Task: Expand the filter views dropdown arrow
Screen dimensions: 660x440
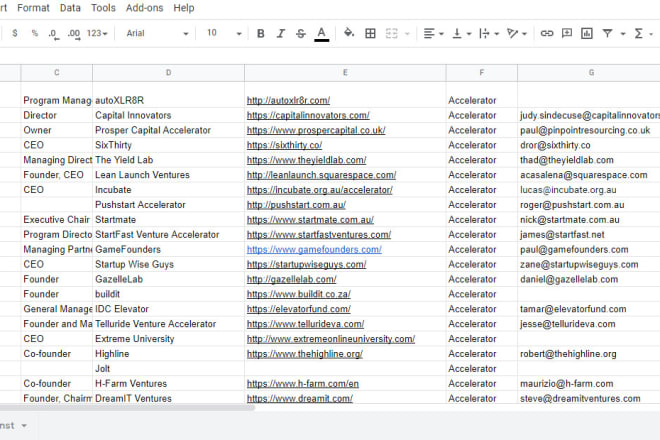Action: 623,34
